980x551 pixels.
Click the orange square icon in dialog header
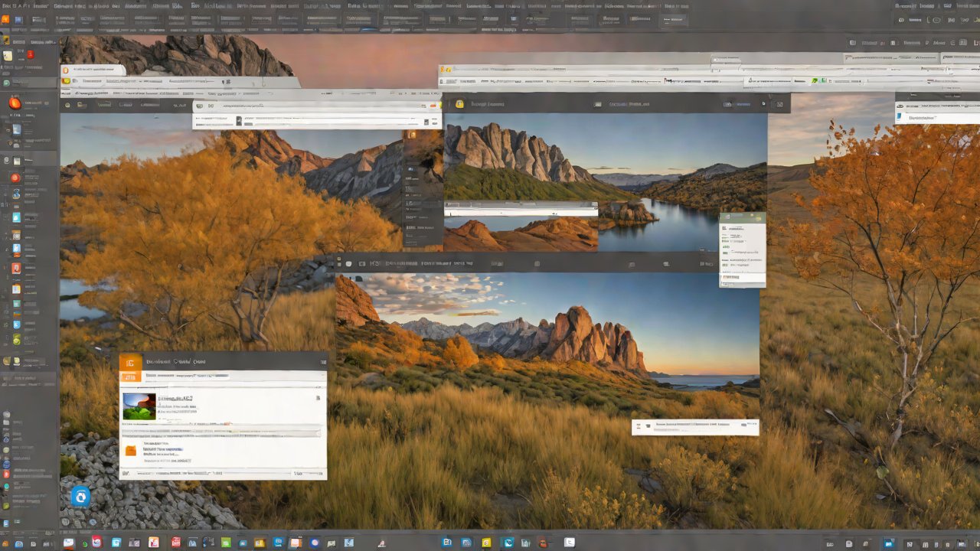[x=130, y=361]
